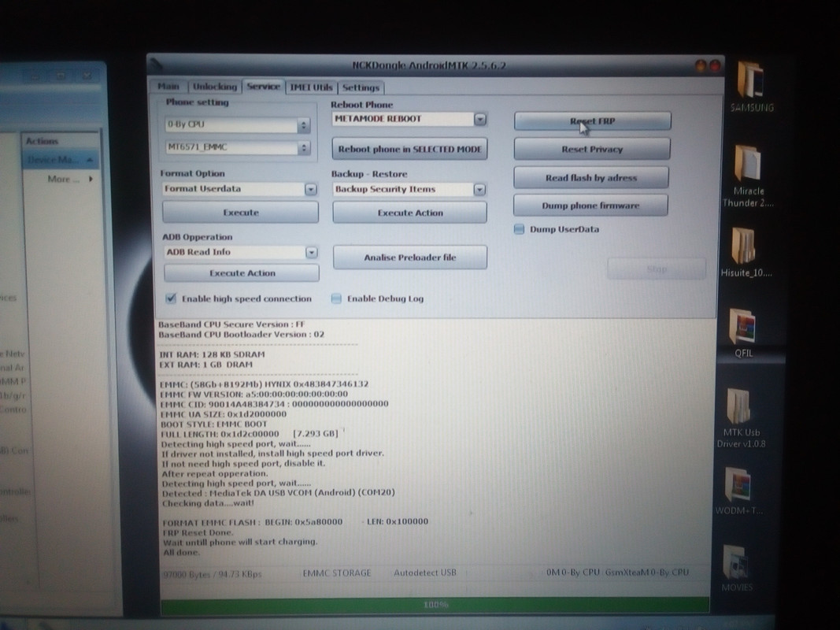Viewport: 840px width, 630px height.
Task: Enable high speed connection checkbox
Action: [x=171, y=298]
